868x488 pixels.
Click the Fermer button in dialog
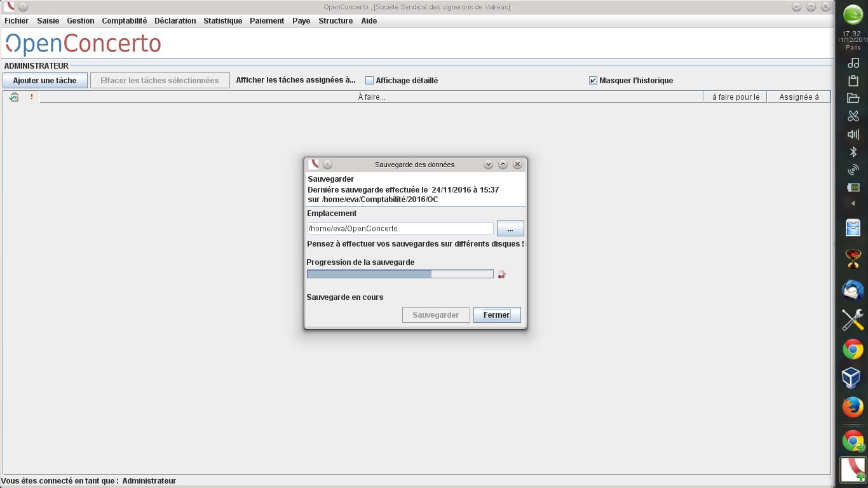[497, 315]
